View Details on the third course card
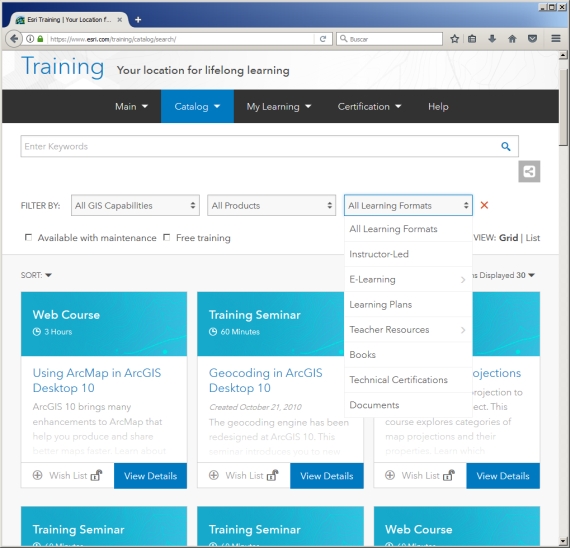Viewport: 570px width, 548px height. [503, 476]
